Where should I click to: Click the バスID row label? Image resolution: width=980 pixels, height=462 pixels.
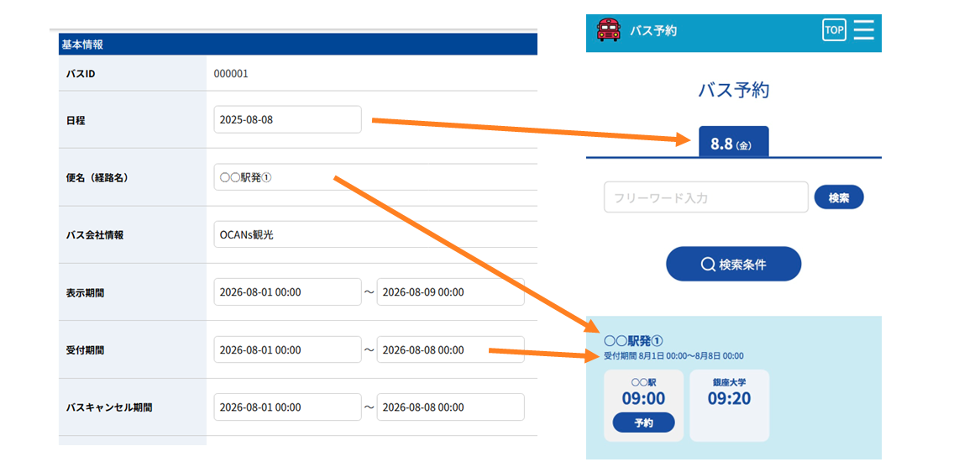tap(80, 74)
